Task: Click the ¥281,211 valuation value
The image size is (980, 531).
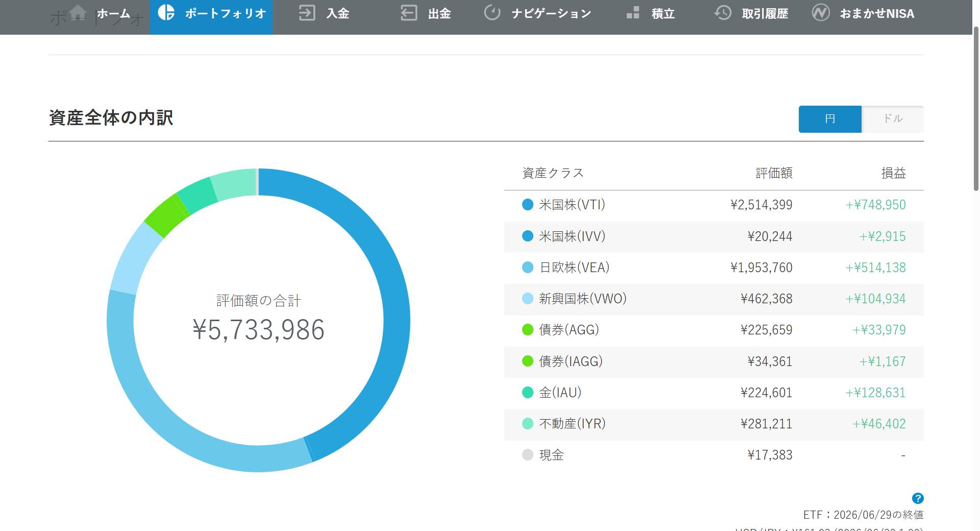Action: point(766,424)
